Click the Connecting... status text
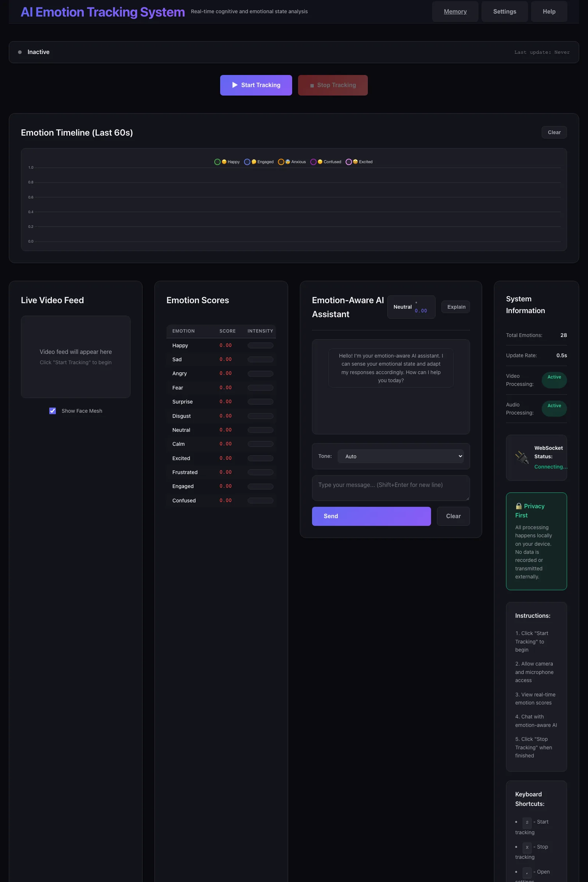588x882 pixels. [551, 467]
